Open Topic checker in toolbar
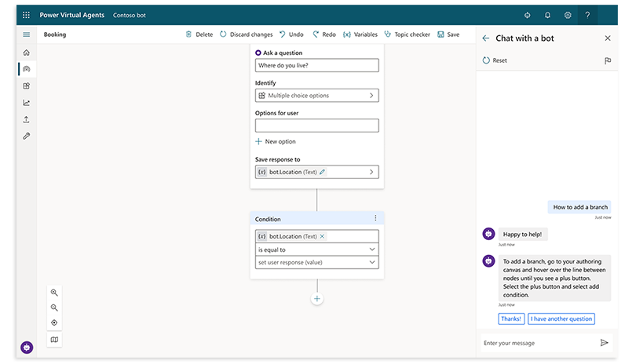The height and width of the screenshot is (364, 636). 407,35
